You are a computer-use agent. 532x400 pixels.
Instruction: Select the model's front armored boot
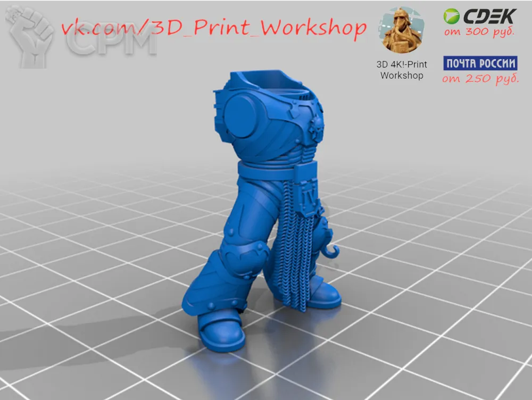(x=220, y=331)
